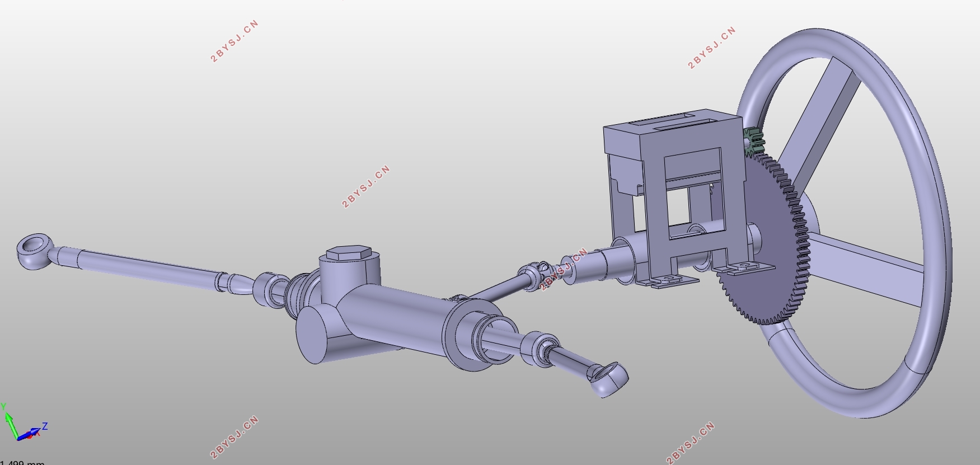Click the slot on top of housing

tap(662, 119)
